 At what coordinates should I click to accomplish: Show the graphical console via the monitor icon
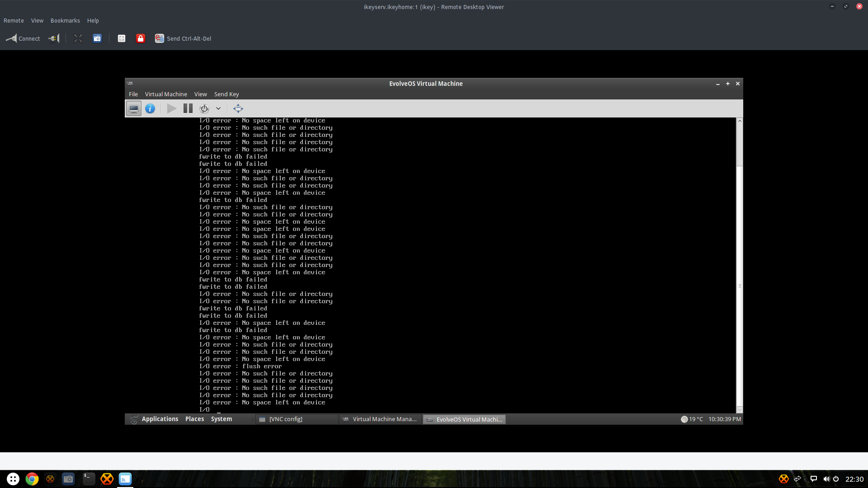pyautogui.click(x=134, y=108)
